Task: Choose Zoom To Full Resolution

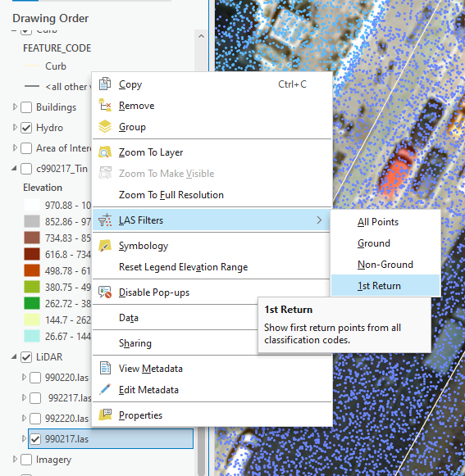Action: pyautogui.click(x=212, y=195)
